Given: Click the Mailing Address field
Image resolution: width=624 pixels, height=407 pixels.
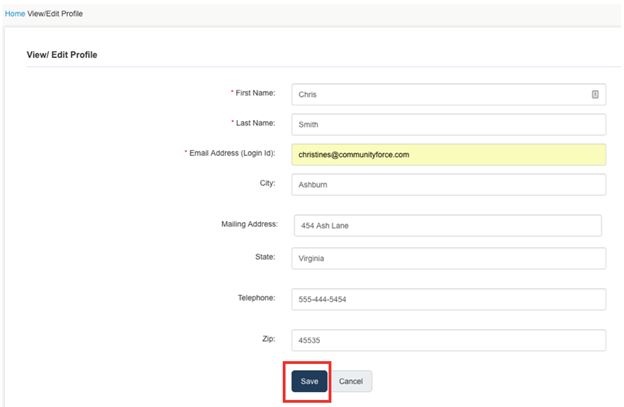Looking at the screenshot, I should pyautogui.click(x=448, y=226).
